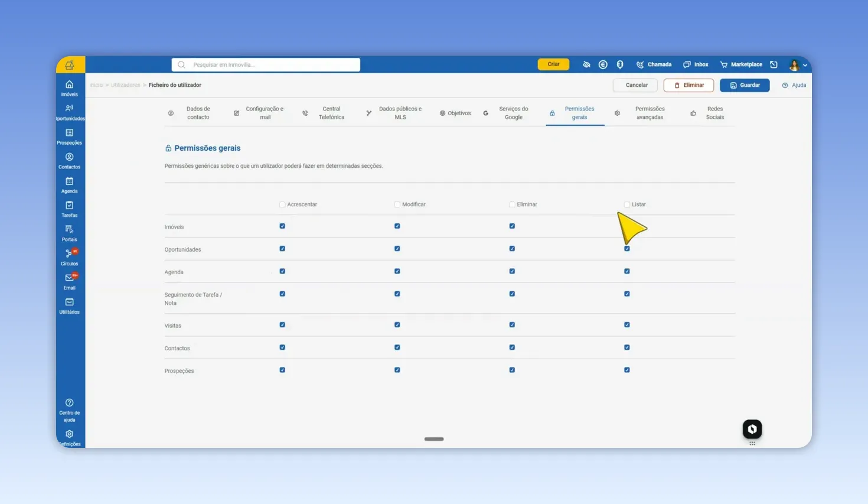Open the Tarefas sidebar icon

(x=69, y=209)
